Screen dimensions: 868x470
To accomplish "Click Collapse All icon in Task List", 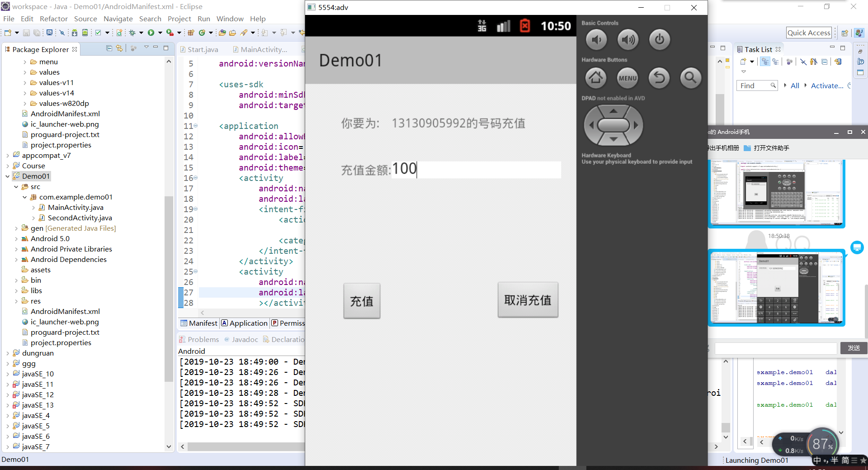I will pyautogui.click(x=825, y=62).
